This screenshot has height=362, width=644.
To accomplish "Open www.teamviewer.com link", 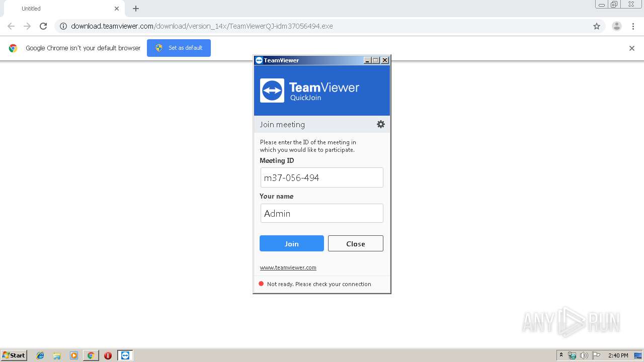I will click(x=288, y=267).
